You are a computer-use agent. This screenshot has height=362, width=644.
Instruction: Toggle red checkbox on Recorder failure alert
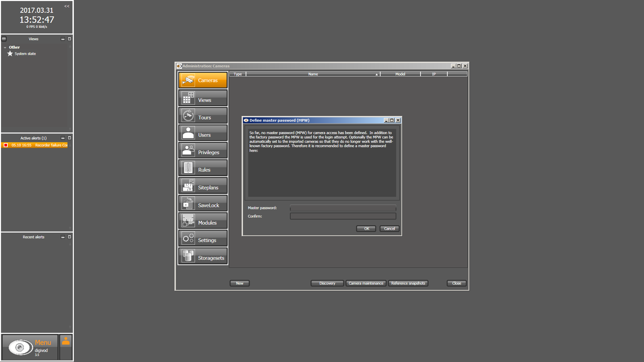(6, 145)
